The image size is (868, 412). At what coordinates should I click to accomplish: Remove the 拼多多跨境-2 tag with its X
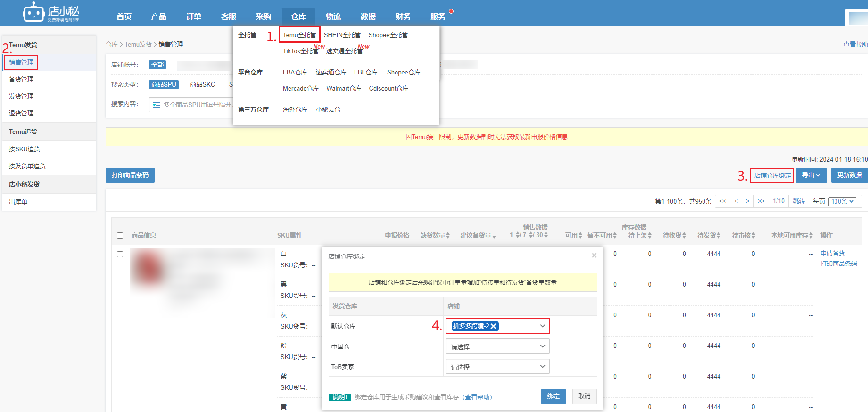click(x=493, y=326)
